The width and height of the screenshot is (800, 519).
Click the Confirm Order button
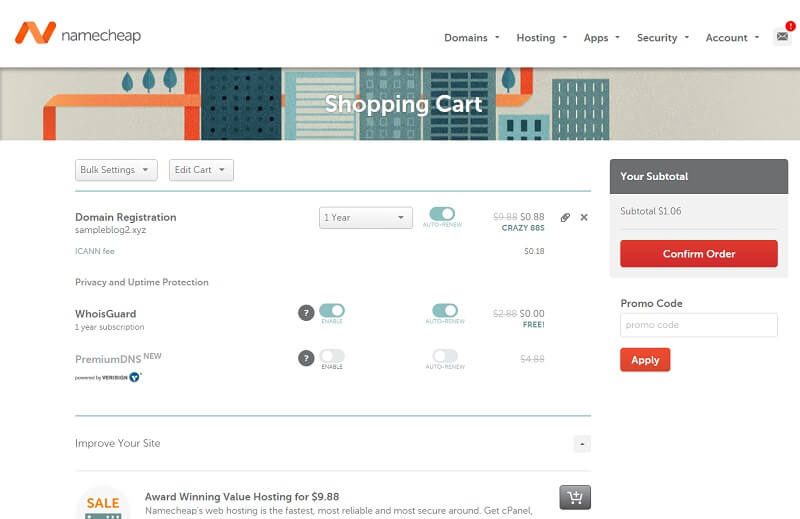(x=698, y=254)
